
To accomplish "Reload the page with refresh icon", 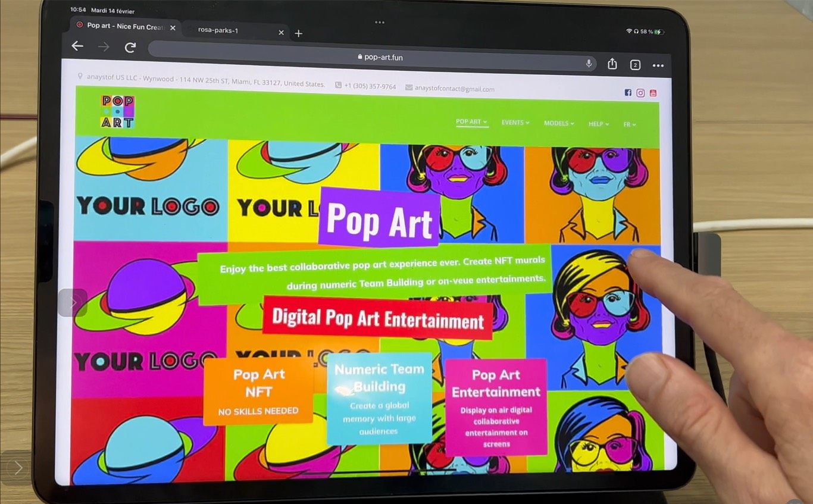I will [130, 48].
